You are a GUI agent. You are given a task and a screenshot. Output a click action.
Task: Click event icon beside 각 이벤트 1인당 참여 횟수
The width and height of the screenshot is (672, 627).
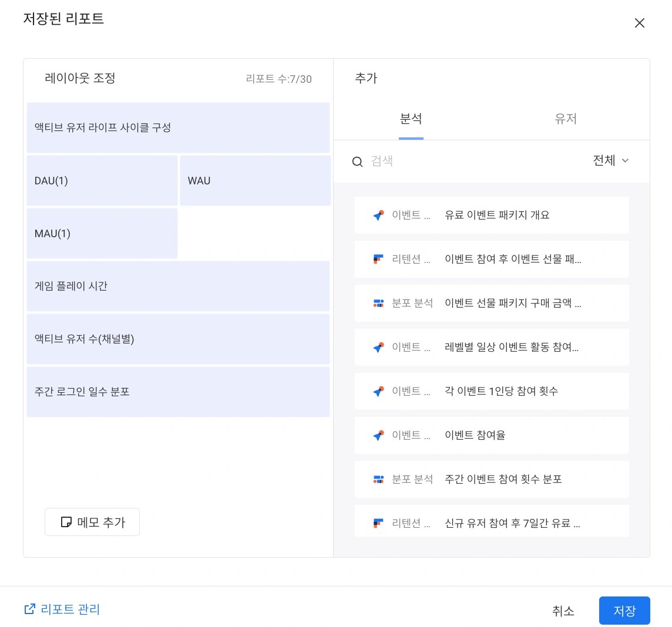pyautogui.click(x=378, y=391)
